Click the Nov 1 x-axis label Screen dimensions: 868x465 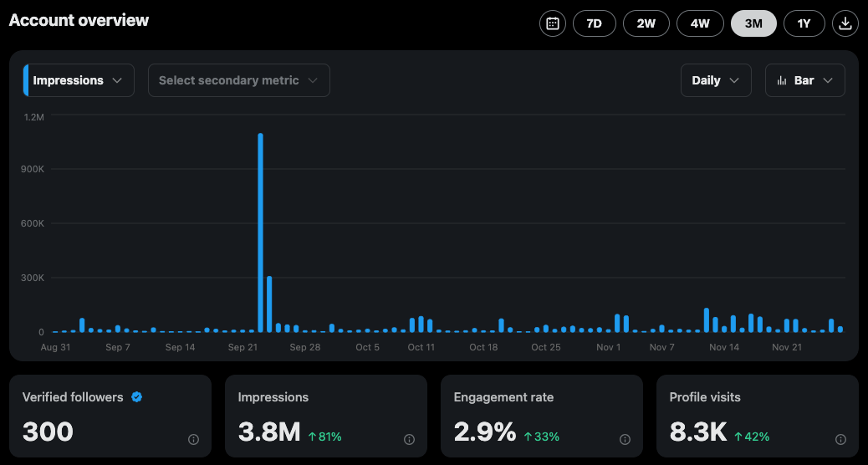[x=609, y=347]
